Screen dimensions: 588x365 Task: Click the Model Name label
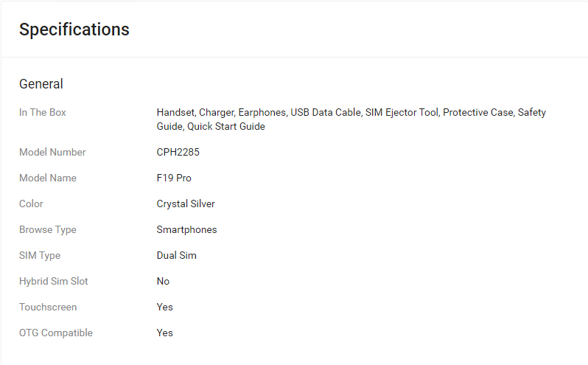(x=48, y=178)
